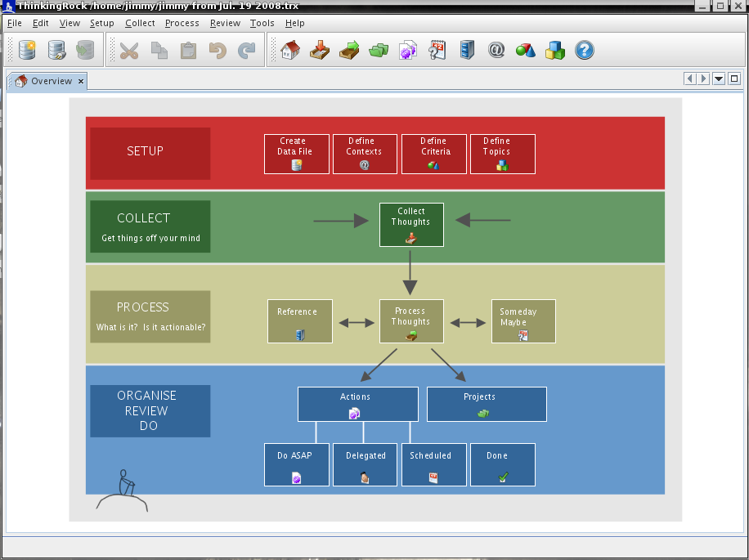The height and width of the screenshot is (560, 749).
Task: Click the Projects tile in the overview
Action: pos(487,405)
